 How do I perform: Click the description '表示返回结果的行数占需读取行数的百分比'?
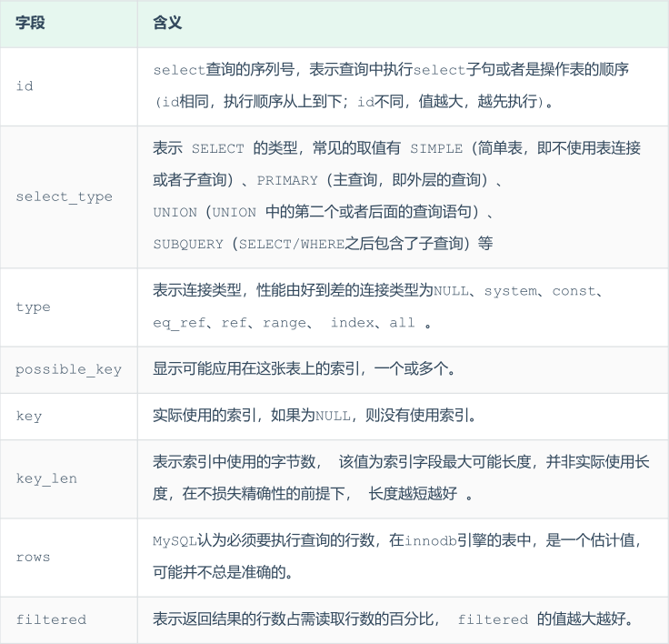coord(404,620)
